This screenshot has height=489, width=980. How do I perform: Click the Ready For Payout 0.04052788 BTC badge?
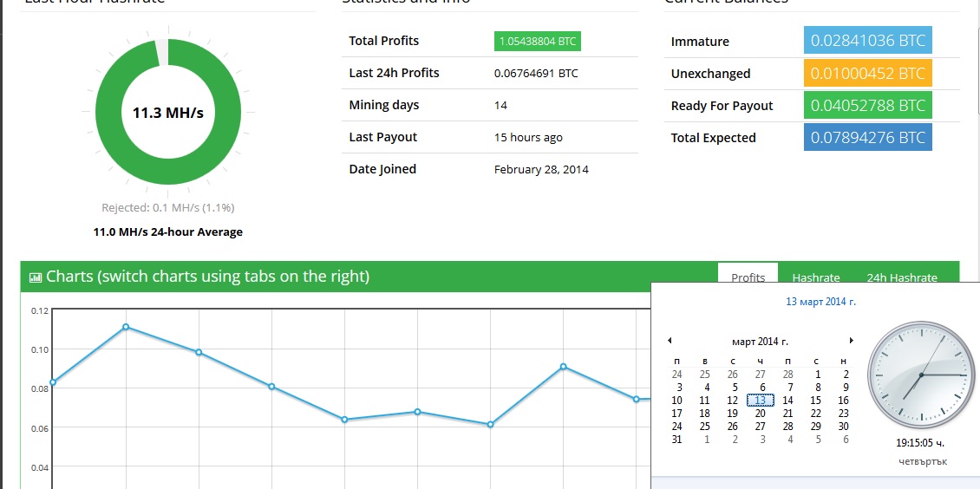(x=867, y=105)
